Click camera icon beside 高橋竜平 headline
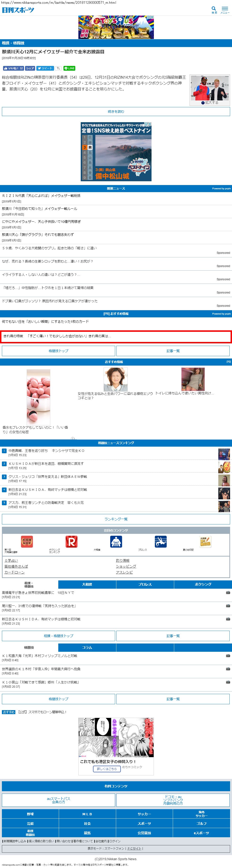This screenshot has height=868, width=232. (228, 592)
